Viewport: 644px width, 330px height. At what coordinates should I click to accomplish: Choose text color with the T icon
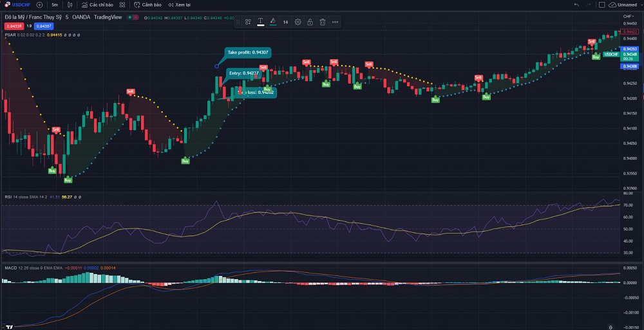[x=260, y=22]
